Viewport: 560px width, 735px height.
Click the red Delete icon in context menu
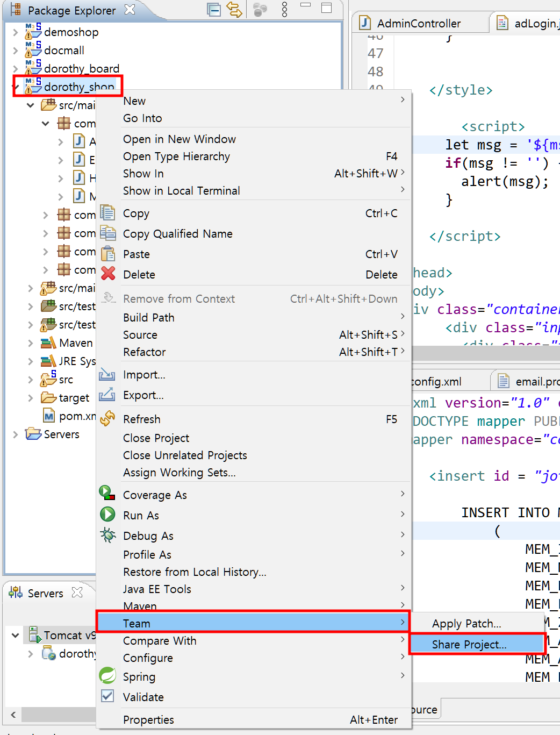108,274
